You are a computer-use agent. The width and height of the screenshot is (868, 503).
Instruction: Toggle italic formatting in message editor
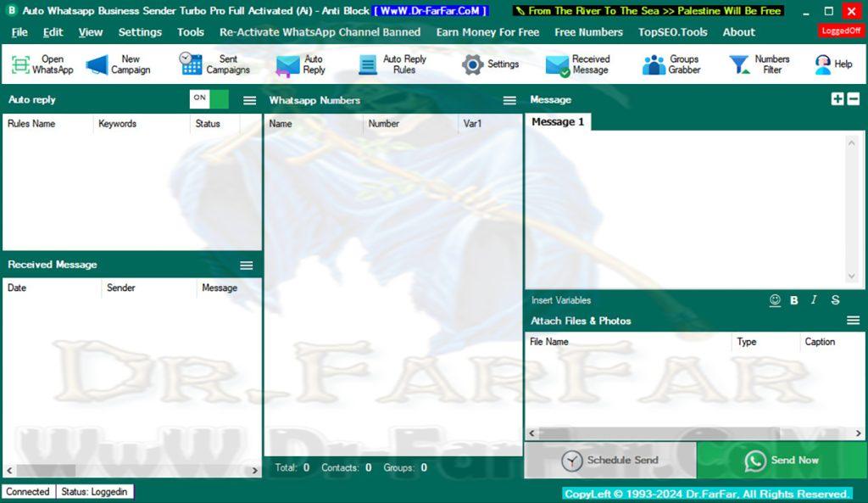(x=814, y=300)
